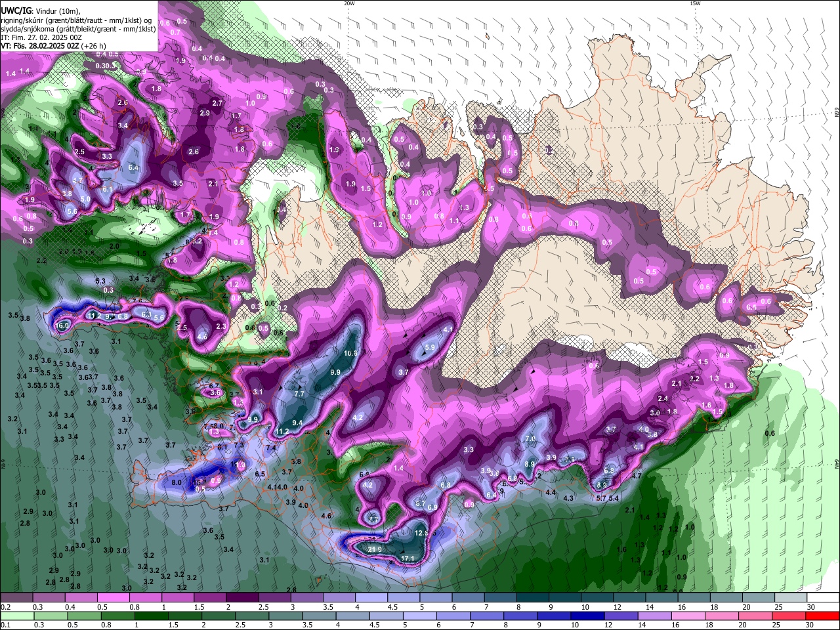Click the 5.9 snowfall value

point(430,347)
